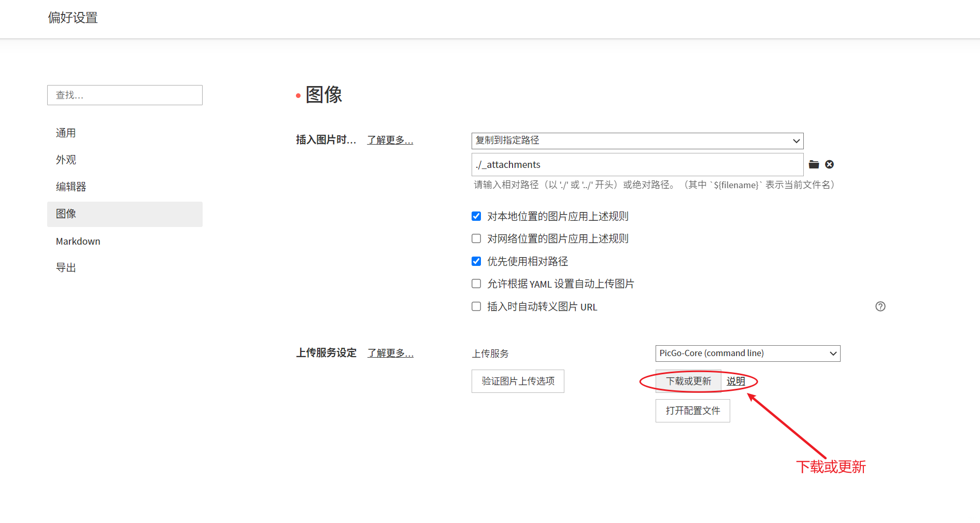Open 了解更多 link next to 上传服务设定
The image size is (980, 523).
390,353
